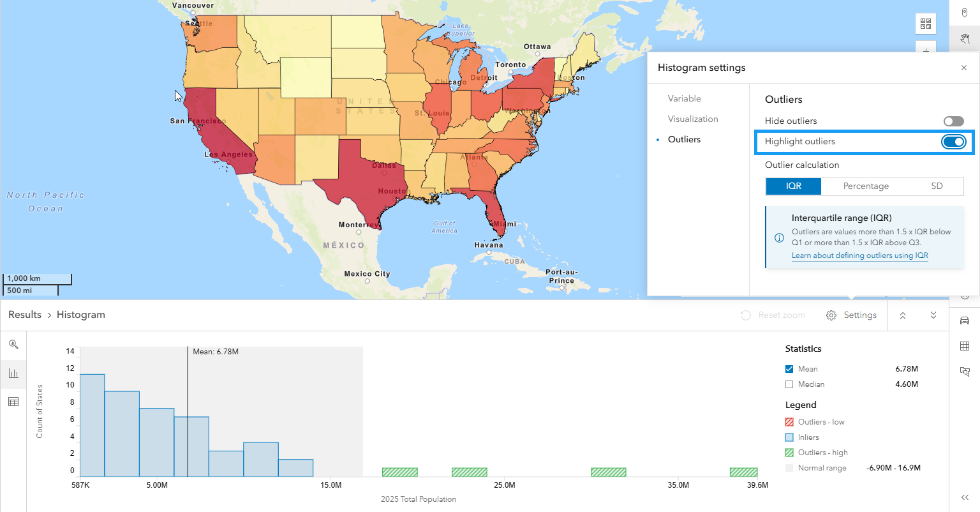The width and height of the screenshot is (980, 512).
Task: Click the Outliers - high legend swatch
Action: coord(789,453)
